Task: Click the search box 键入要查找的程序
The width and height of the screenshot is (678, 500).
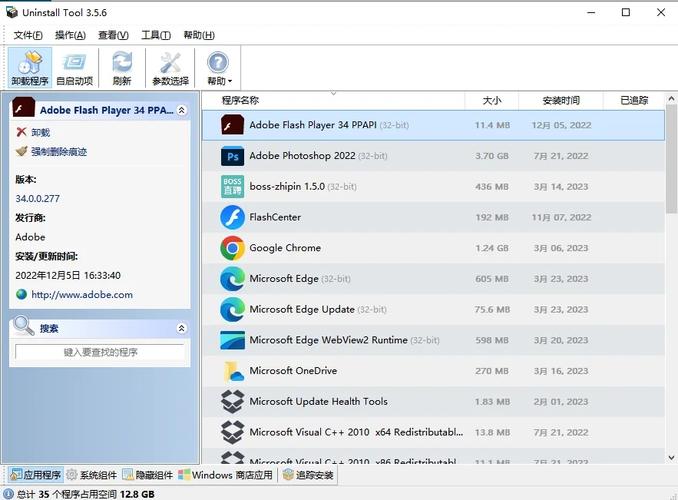Action: point(100,352)
